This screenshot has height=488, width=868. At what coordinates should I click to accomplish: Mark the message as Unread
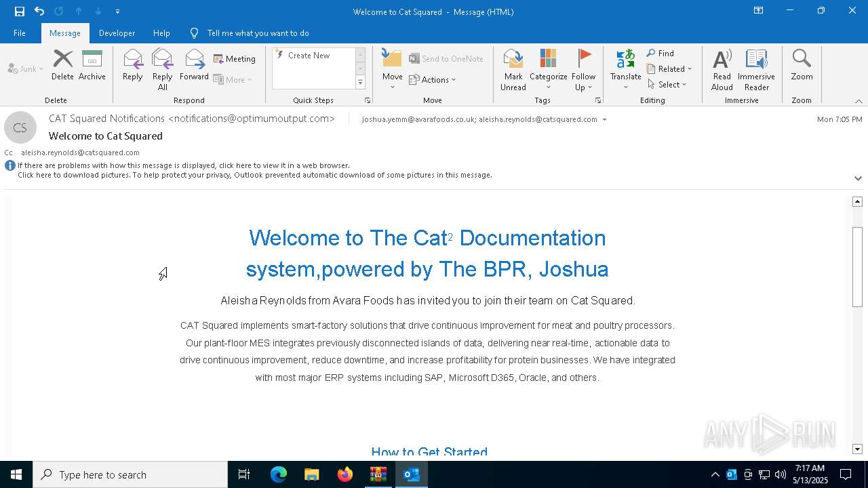coord(513,70)
